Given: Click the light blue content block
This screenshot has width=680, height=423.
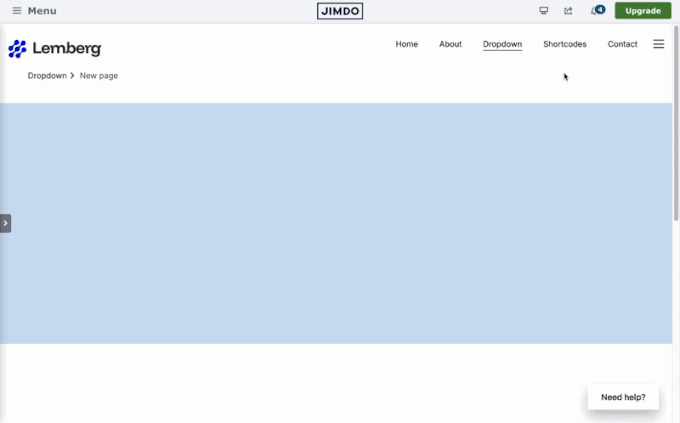Looking at the screenshot, I should pyautogui.click(x=336, y=223).
